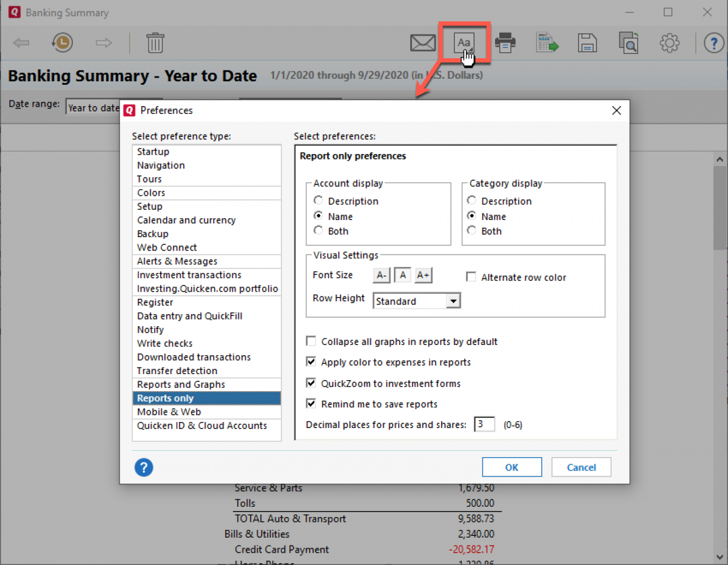The image size is (728, 565).
Task: Select Web Connect preference type
Action: click(x=206, y=247)
